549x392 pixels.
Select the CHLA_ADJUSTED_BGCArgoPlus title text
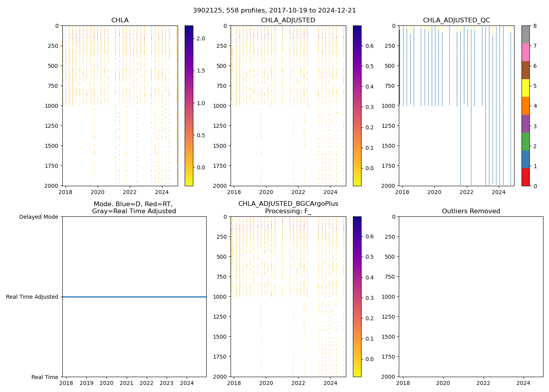point(288,204)
